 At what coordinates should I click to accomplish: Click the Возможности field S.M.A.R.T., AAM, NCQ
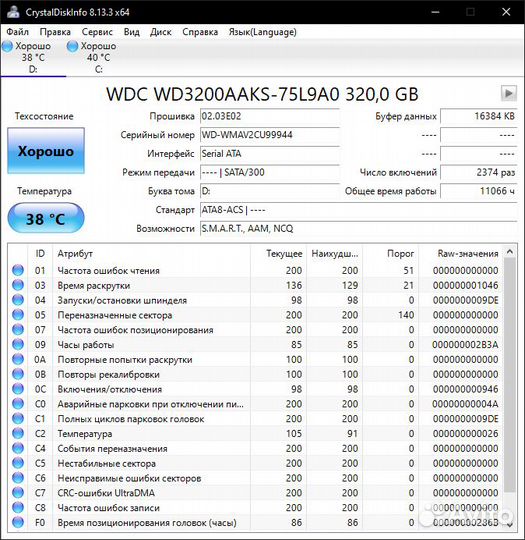point(359,229)
